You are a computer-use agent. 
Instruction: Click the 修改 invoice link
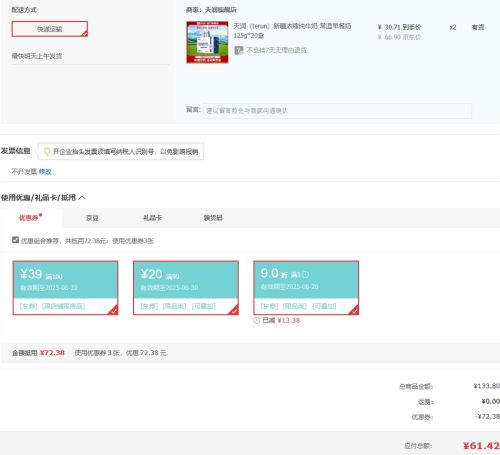point(45,172)
